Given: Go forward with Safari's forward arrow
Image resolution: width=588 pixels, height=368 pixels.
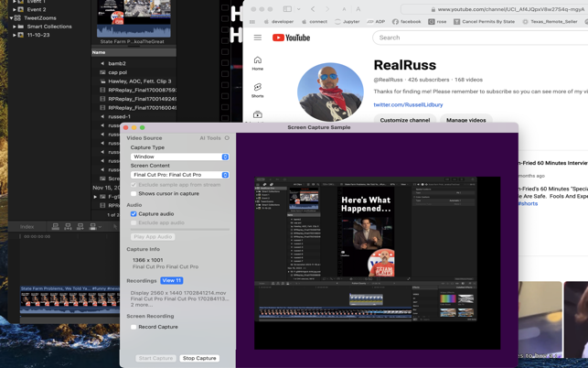Looking at the screenshot, I should point(327,9).
